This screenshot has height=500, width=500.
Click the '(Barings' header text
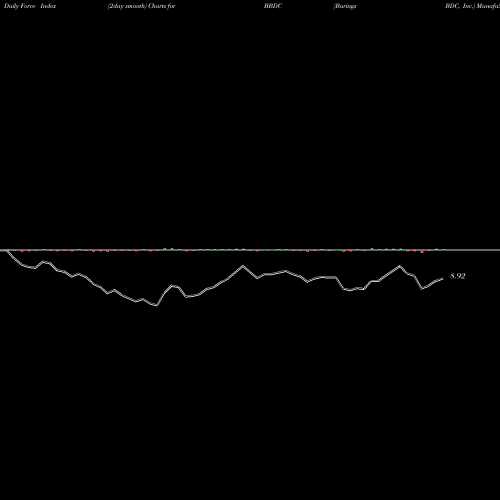click(345, 6)
